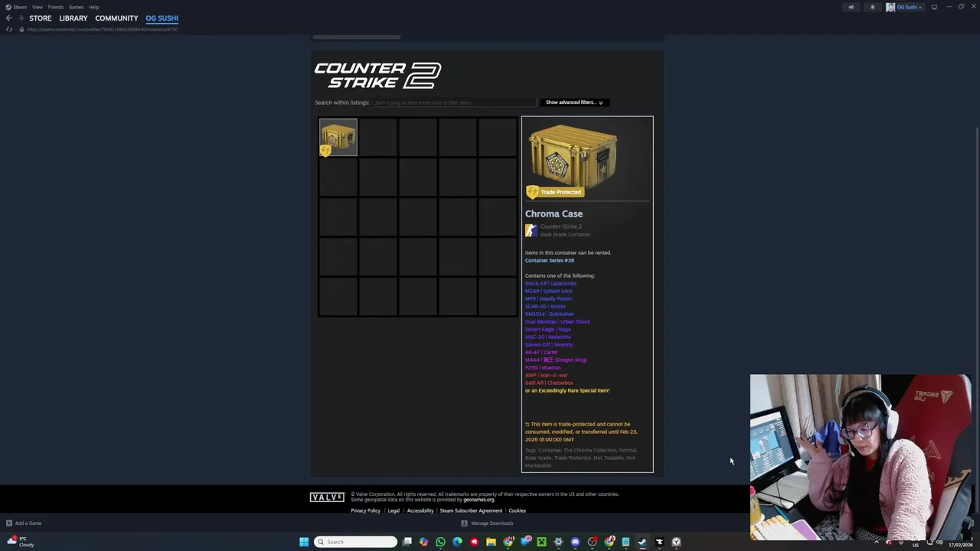Click the Steam taskbar icon
This screenshot has height=551, width=980.
[x=642, y=542]
